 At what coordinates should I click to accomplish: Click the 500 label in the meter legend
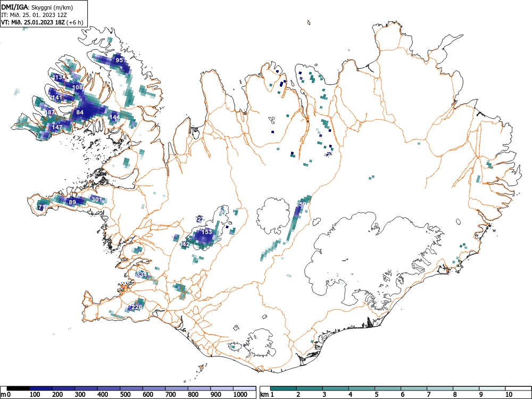(x=125, y=395)
